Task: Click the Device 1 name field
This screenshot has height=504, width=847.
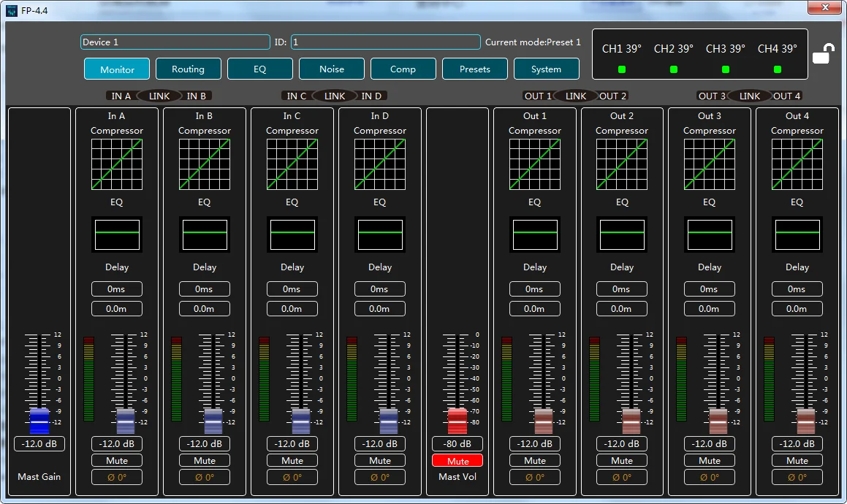Action: (x=175, y=42)
